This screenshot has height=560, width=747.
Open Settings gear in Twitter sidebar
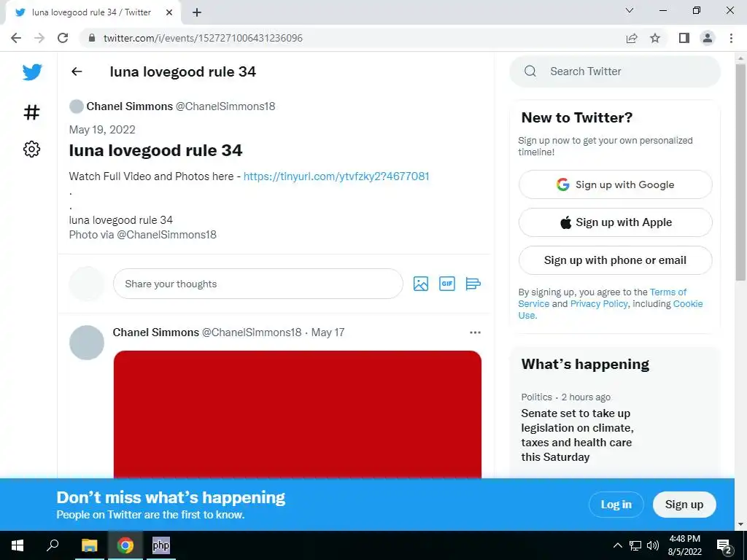[31, 149]
